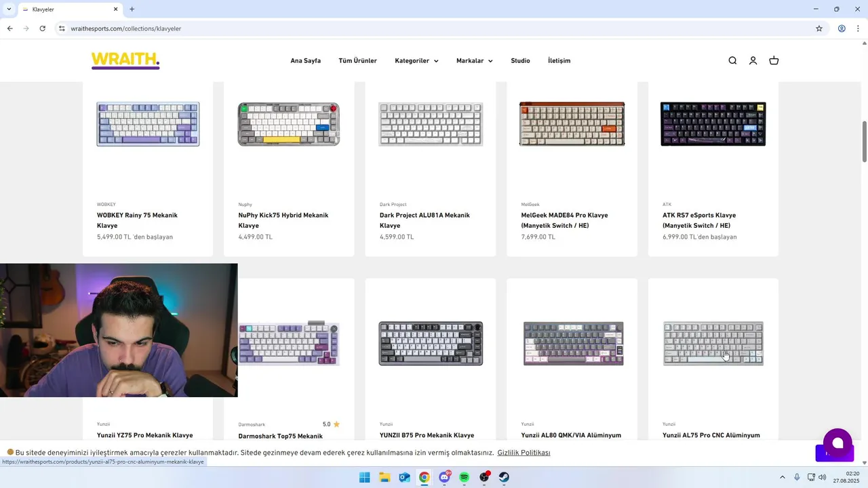Click the WRAITH logo
Viewport: 868px width, 488px height.
pyautogui.click(x=125, y=60)
